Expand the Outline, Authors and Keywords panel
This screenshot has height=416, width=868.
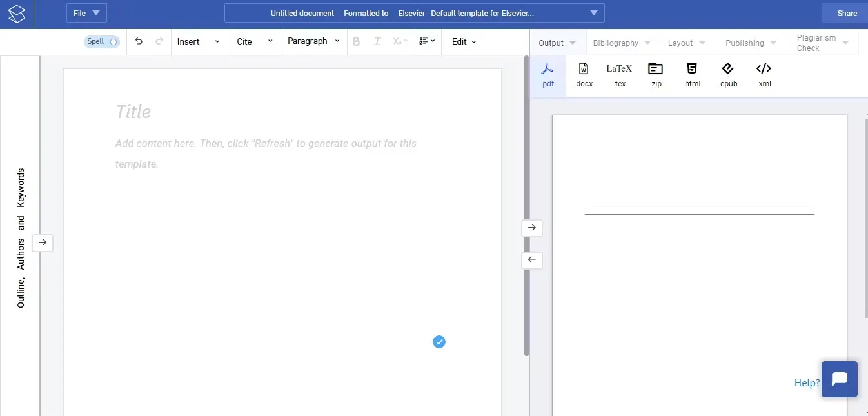click(43, 243)
